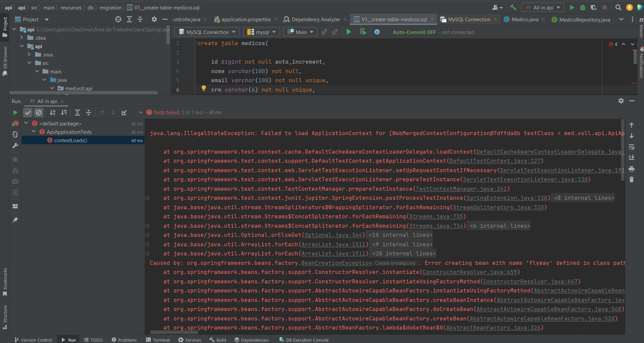
Task: Rerun failed tests icon
Action: [15, 124]
